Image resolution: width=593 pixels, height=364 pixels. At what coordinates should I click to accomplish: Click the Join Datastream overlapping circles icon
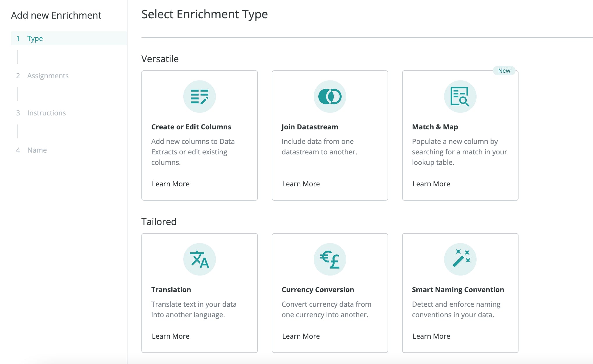coord(330,97)
